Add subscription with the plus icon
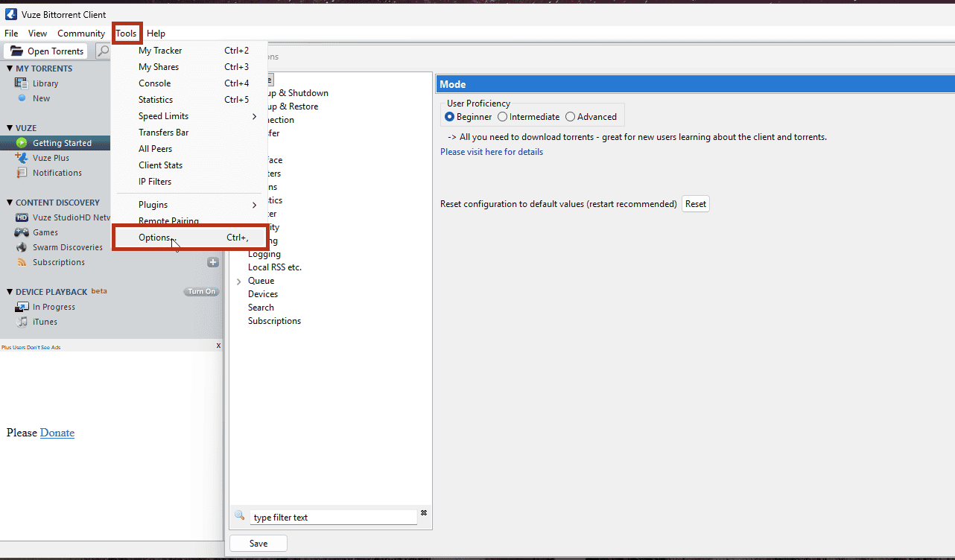Screen dimensions: 955x560 click(213, 262)
